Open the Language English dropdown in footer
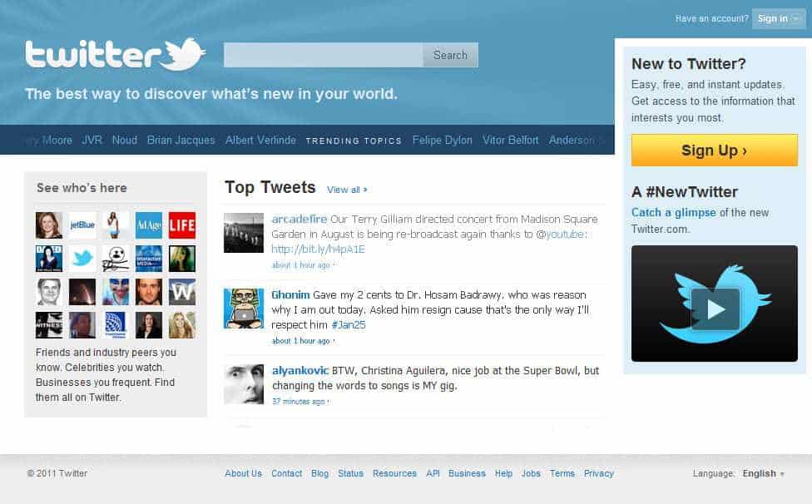Screen dimensions: 812x504 pos(763,473)
